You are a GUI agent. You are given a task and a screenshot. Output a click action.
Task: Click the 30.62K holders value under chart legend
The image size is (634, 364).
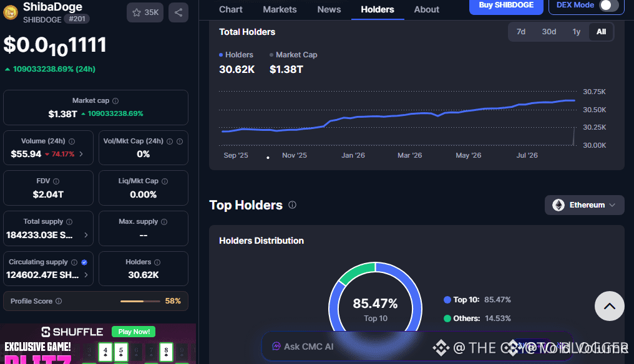(237, 69)
